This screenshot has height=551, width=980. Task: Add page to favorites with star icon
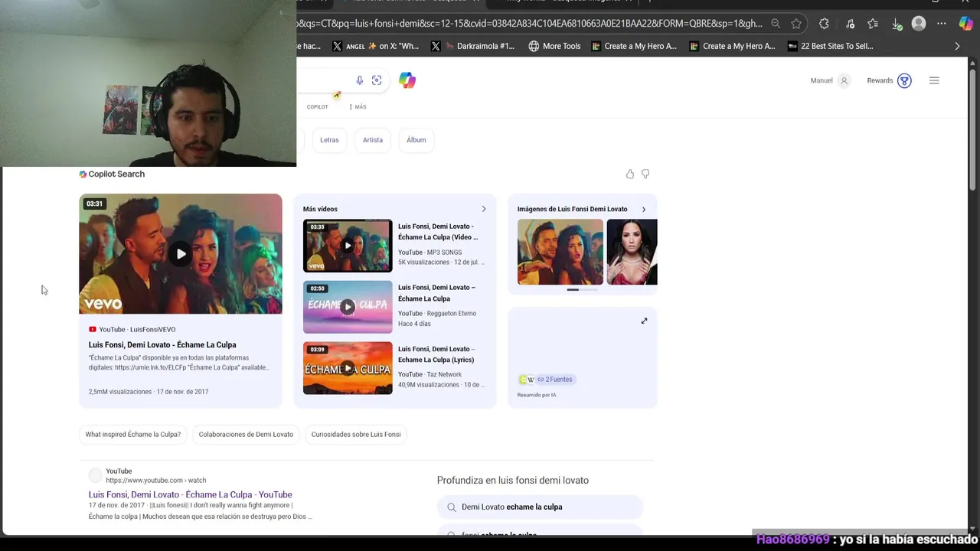pyautogui.click(x=796, y=24)
